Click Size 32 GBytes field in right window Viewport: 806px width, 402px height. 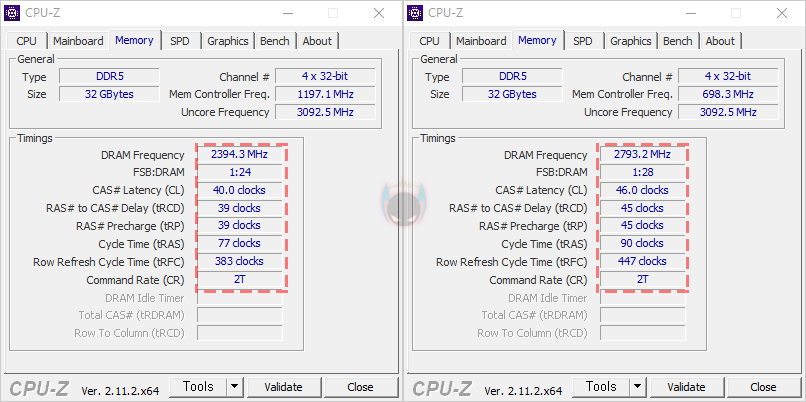point(512,94)
